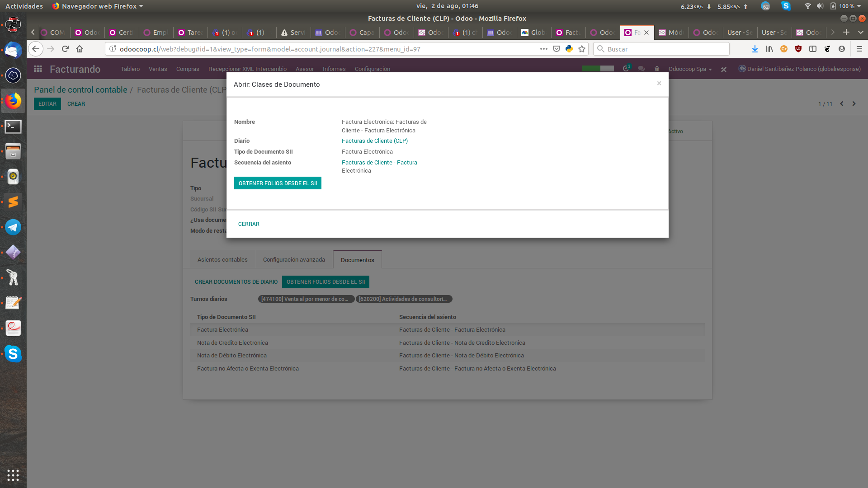Click the bookmark star icon in toolbar
Viewport: 868px width, 488px height.
pyautogui.click(x=582, y=49)
